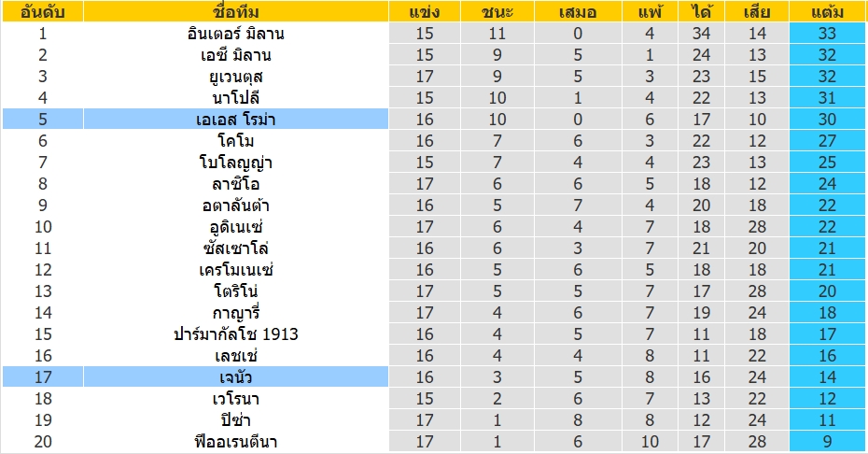Viewport: 868px width, 454px height.
Task: Click the แข่ง column header
Action: pos(424,12)
